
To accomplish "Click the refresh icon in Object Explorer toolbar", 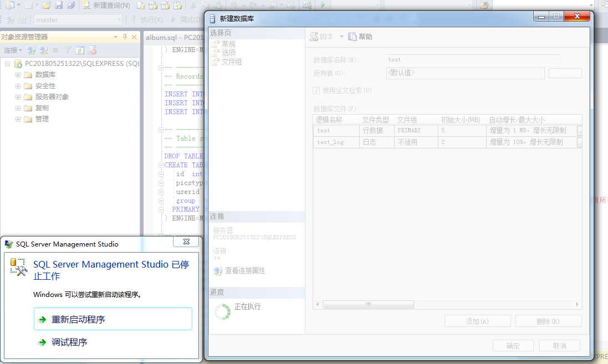I will 80,50.
